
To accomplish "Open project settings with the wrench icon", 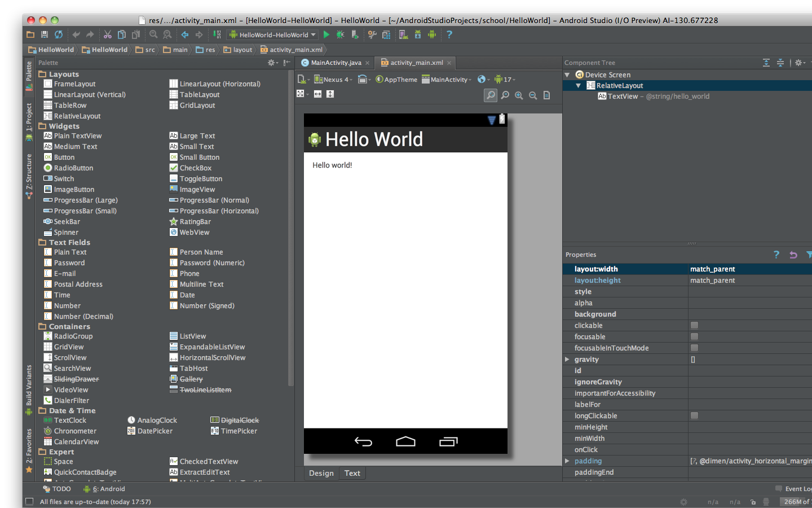I will click(x=372, y=34).
